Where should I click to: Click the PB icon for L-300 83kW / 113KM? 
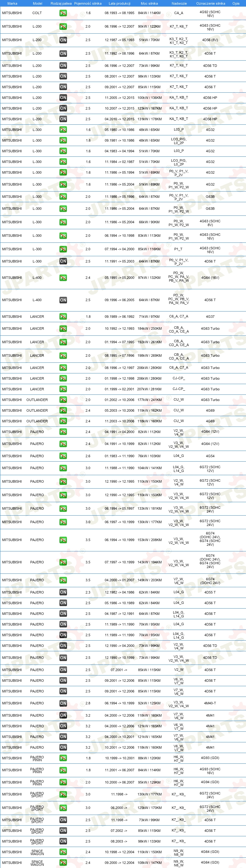click(63, 236)
